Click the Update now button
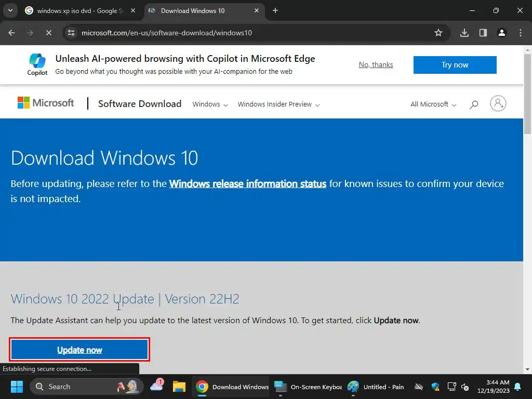The height and width of the screenshot is (399, 532). coord(79,350)
